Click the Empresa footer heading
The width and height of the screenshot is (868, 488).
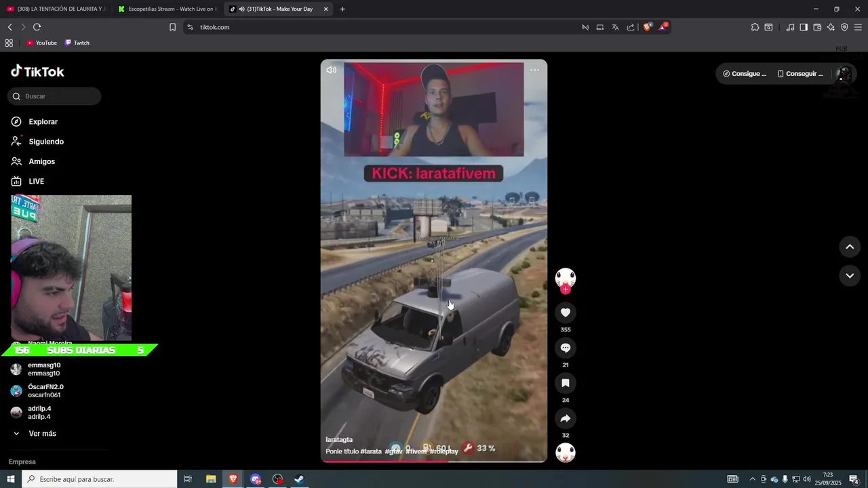point(22,462)
